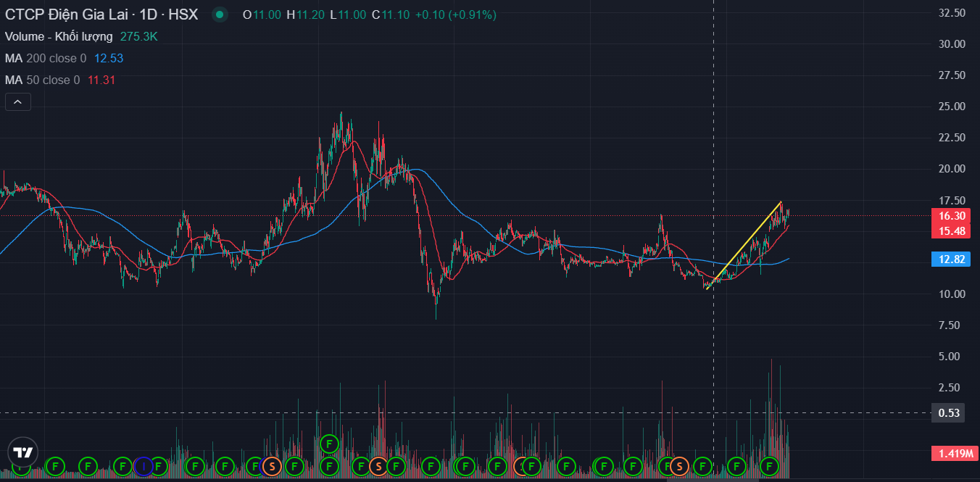Click the TradingView logo icon
The width and height of the screenshot is (980, 482).
coord(22,452)
